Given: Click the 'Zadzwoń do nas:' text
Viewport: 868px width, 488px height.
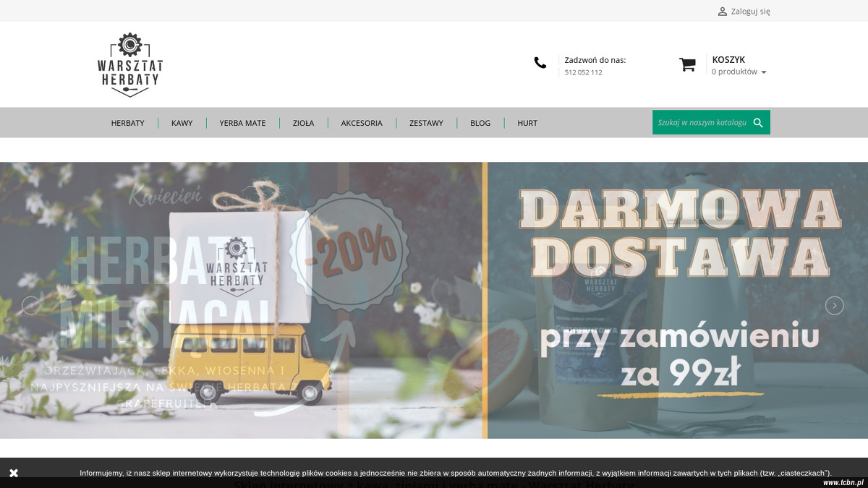Looking at the screenshot, I should tap(595, 60).
